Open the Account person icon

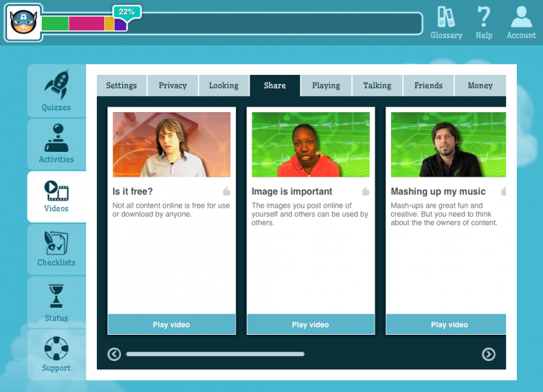click(x=521, y=22)
